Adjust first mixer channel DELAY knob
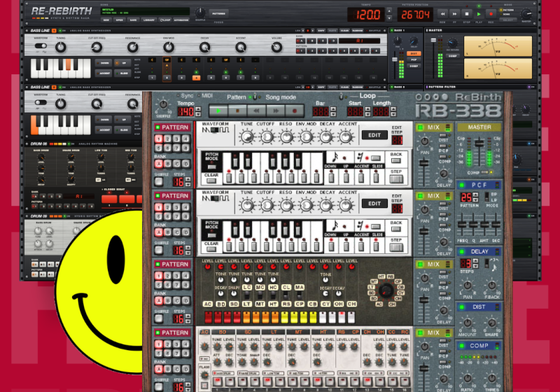Image resolution: width=560 pixels, height=392 pixels. 444,174
